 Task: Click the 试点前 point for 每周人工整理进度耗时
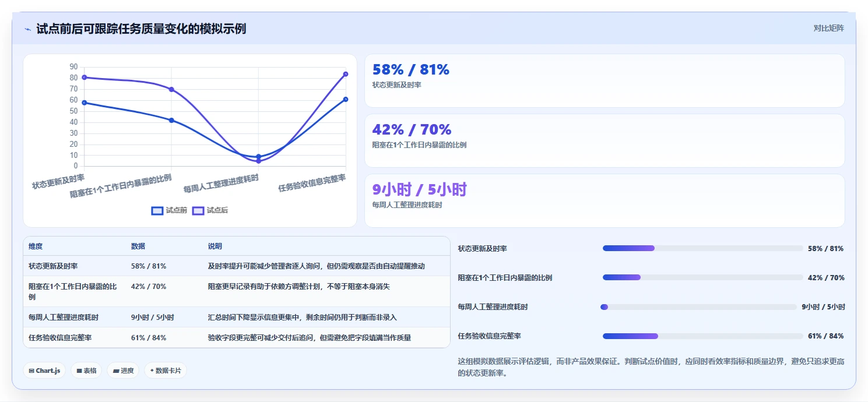[x=259, y=156]
